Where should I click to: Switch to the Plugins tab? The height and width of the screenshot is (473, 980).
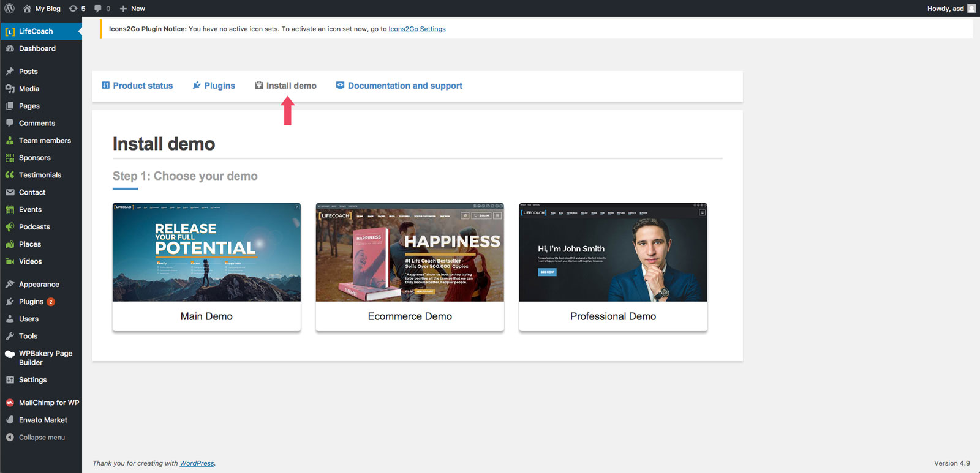(214, 86)
